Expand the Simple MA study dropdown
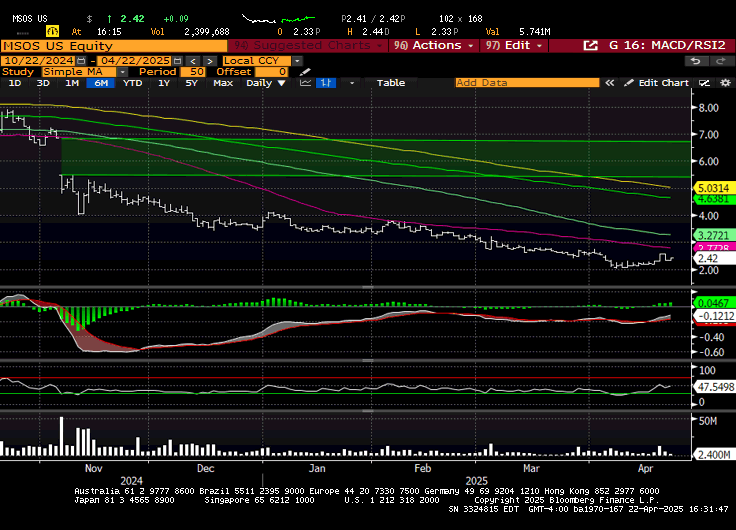Screen dimensions: 736x530 tap(122, 72)
